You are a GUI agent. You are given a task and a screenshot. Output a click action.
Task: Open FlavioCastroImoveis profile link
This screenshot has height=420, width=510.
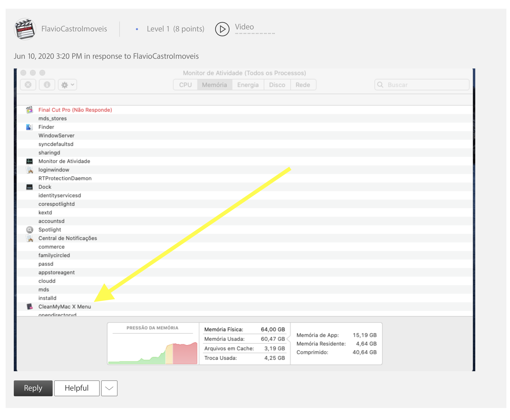(74, 29)
